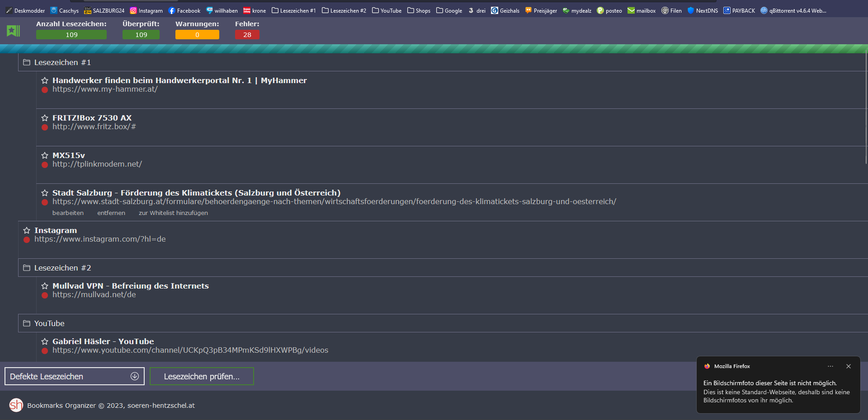Screen dimensions: 868x420
Task: Open the YouTube toolbar folder
Action: 387,10
